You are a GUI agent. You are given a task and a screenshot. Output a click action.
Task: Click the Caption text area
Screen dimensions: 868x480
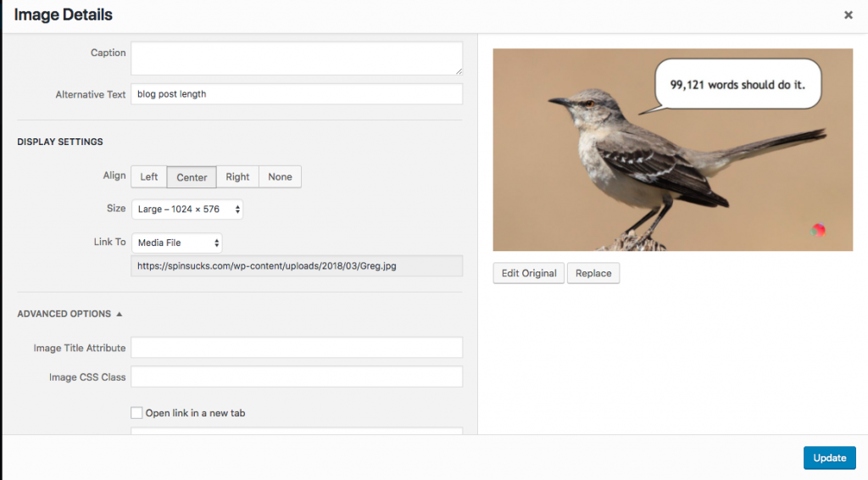click(296, 59)
